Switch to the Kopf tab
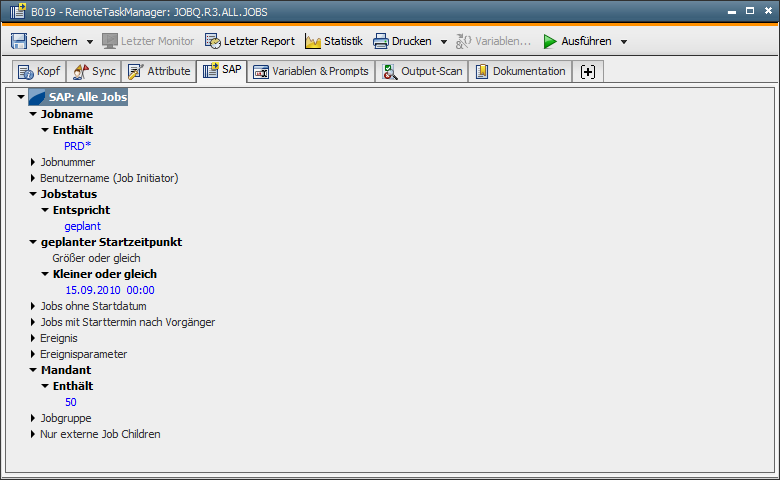The width and height of the screenshot is (780, 480). tap(39, 72)
